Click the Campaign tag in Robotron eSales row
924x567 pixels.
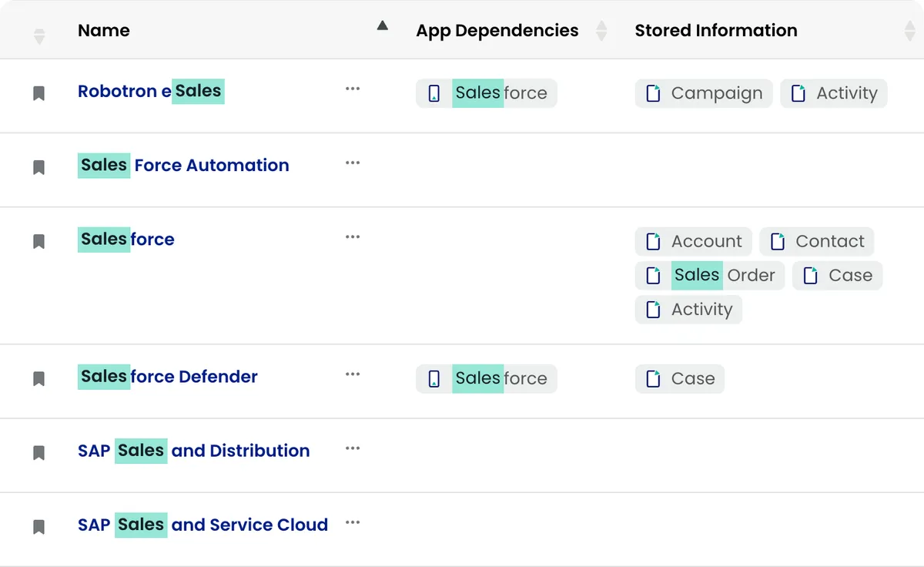click(x=704, y=93)
